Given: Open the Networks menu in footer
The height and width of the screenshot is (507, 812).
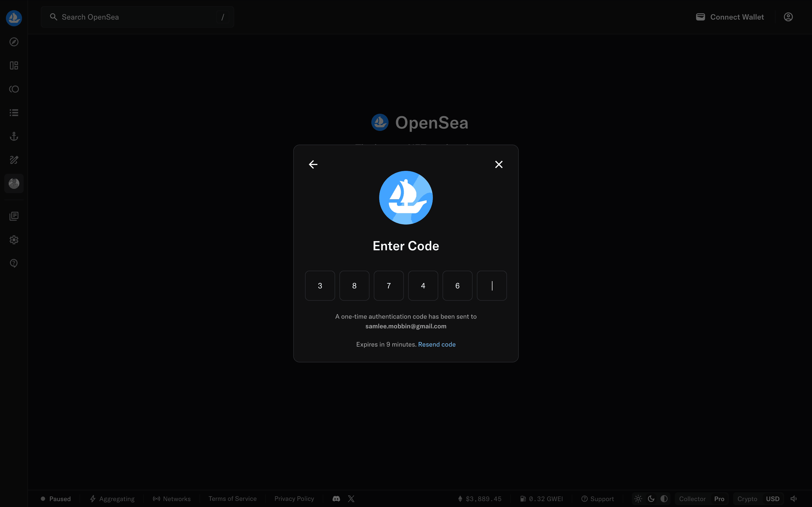Looking at the screenshot, I should tap(172, 499).
